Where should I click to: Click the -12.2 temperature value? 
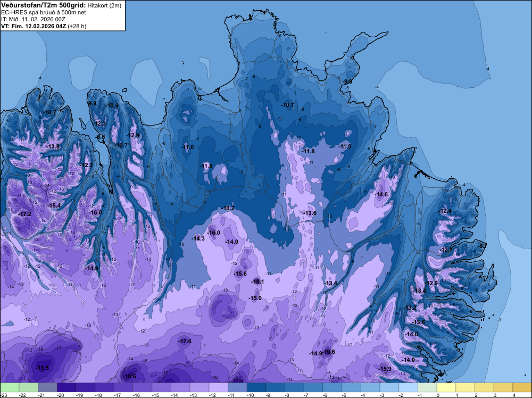click(86, 165)
